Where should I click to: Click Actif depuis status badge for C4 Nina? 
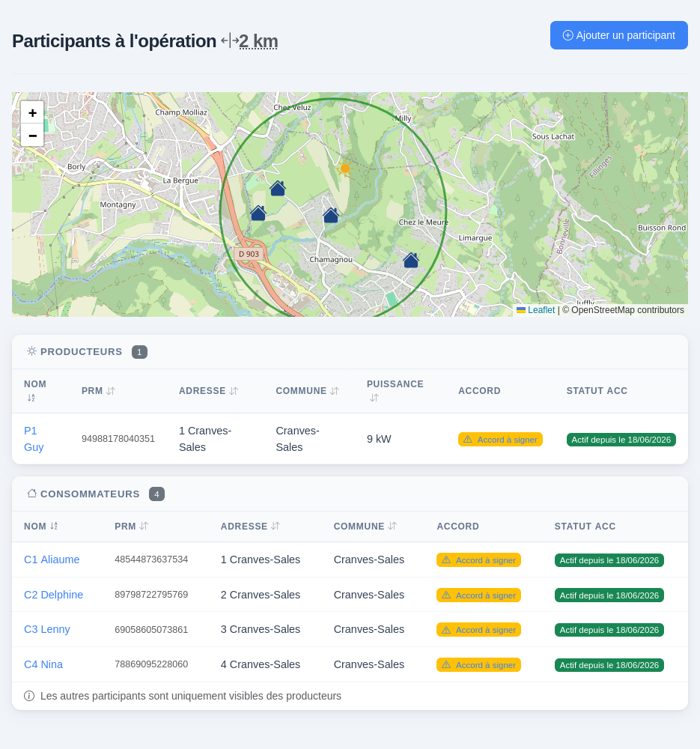609,665
